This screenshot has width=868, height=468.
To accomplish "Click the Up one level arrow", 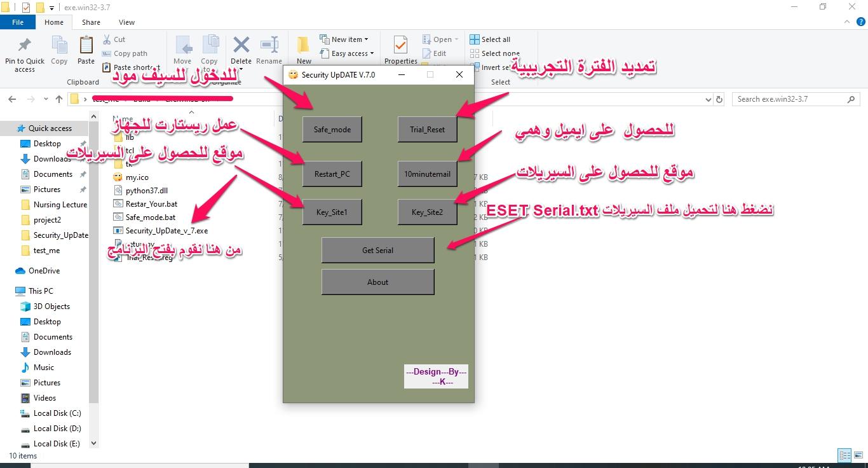I will pos(59,99).
